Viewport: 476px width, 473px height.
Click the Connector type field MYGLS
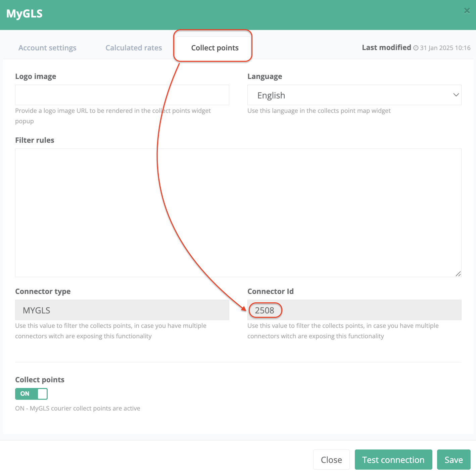click(122, 310)
